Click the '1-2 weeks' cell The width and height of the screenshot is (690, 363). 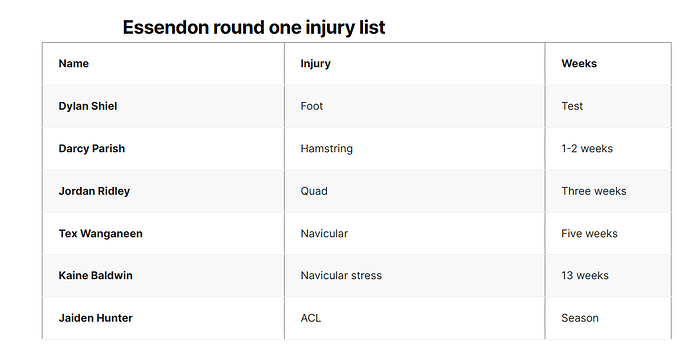pos(608,148)
